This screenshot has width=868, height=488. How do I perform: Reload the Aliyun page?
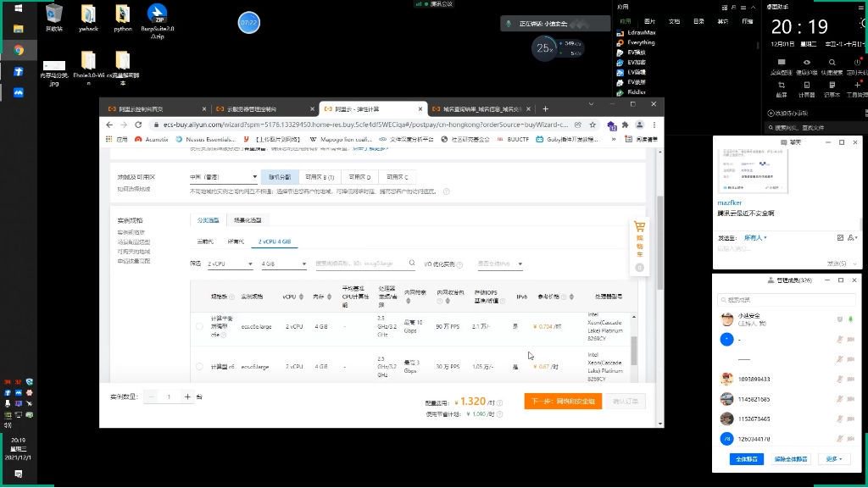pos(138,125)
